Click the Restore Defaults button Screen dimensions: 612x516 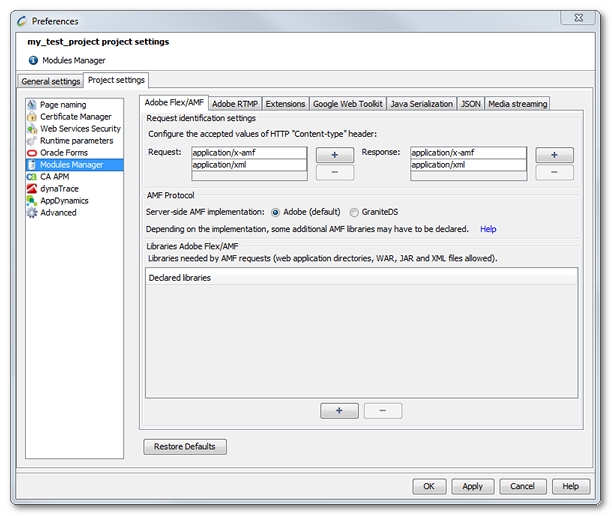click(x=185, y=446)
